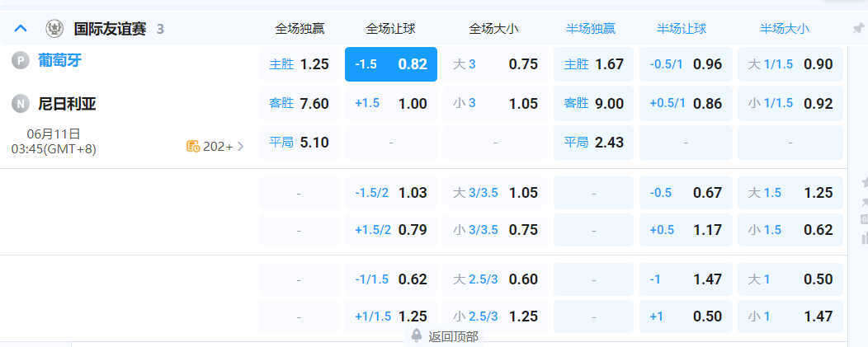The width and height of the screenshot is (868, 347).
Task: Select half-time +1 handicap 0.50
Action: click(686, 317)
